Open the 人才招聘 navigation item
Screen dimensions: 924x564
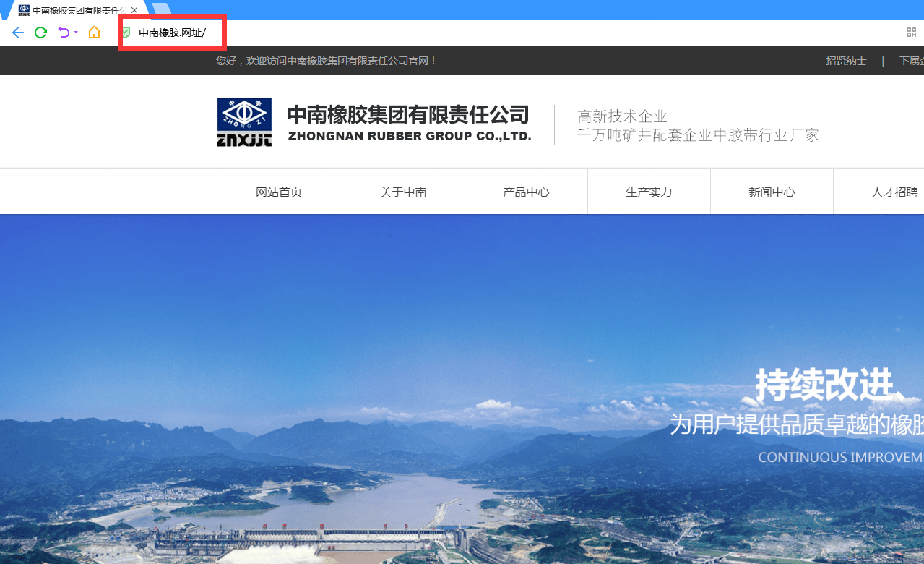(x=894, y=192)
